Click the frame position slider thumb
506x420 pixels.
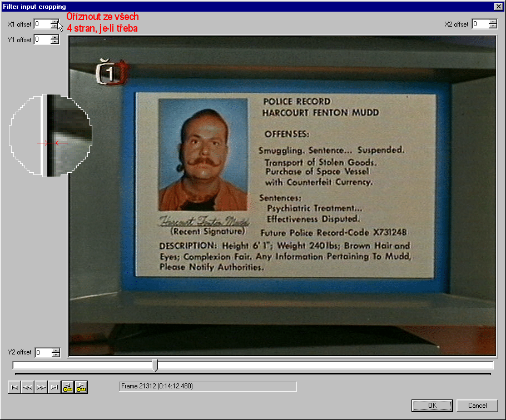[x=155, y=366]
